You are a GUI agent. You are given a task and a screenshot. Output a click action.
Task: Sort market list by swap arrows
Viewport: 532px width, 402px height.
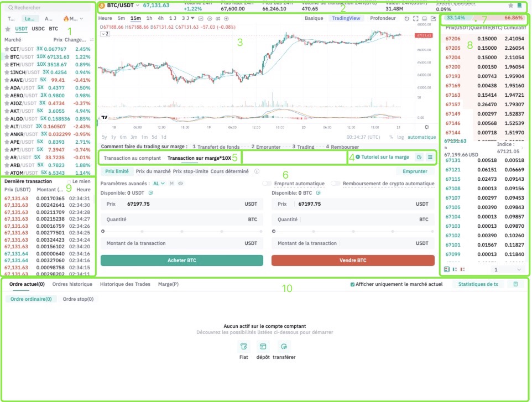92,40
